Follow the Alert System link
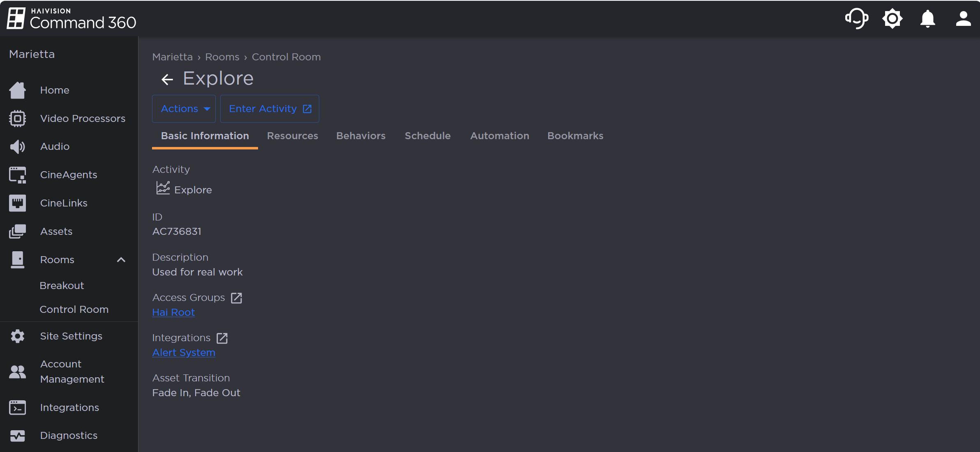Image resolution: width=980 pixels, height=452 pixels. tap(183, 353)
